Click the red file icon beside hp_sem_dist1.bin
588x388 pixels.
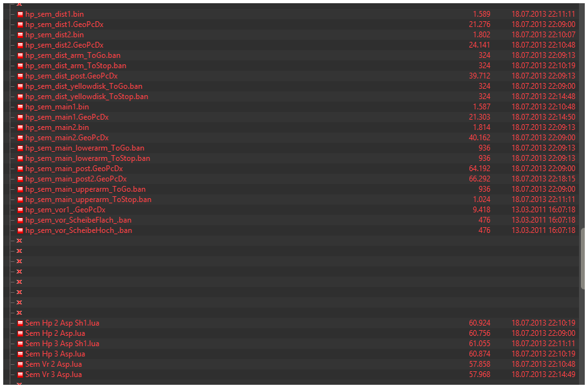(x=20, y=14)
